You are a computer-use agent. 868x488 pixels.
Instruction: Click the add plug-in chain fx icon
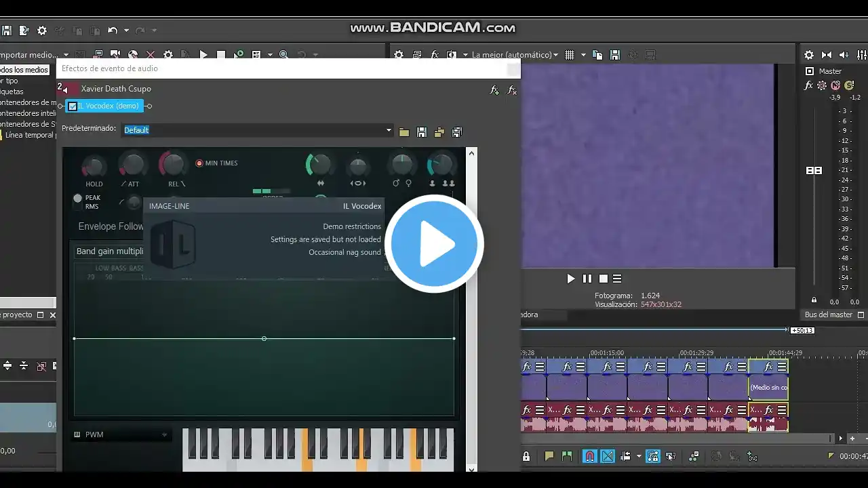click(495, 90)
